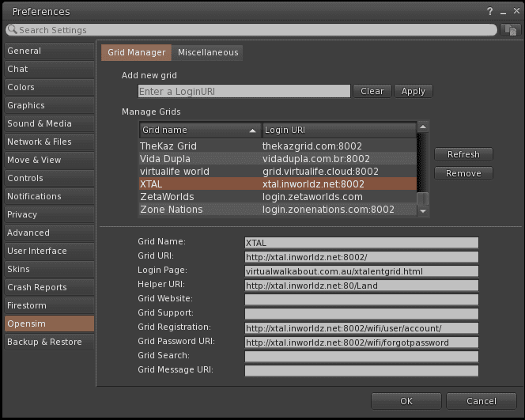The height and width of the screenshot is (420, 525).
Task: Click the search magnifier icon
Action: point(12,30)
